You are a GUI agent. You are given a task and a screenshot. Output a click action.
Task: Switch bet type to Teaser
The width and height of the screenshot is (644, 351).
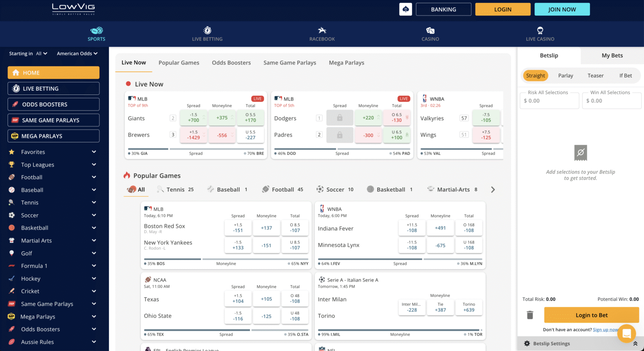coord(595,75)
